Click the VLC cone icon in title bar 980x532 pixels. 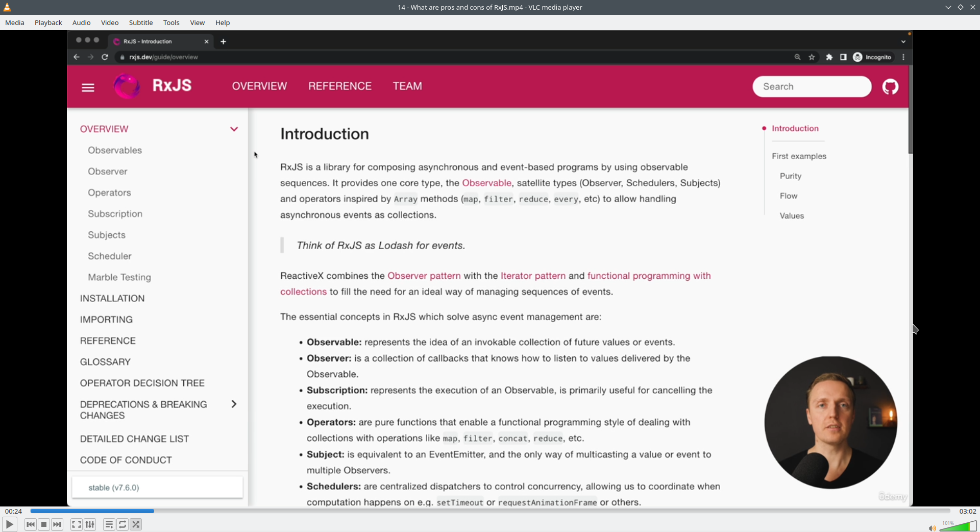click(7, 7)
